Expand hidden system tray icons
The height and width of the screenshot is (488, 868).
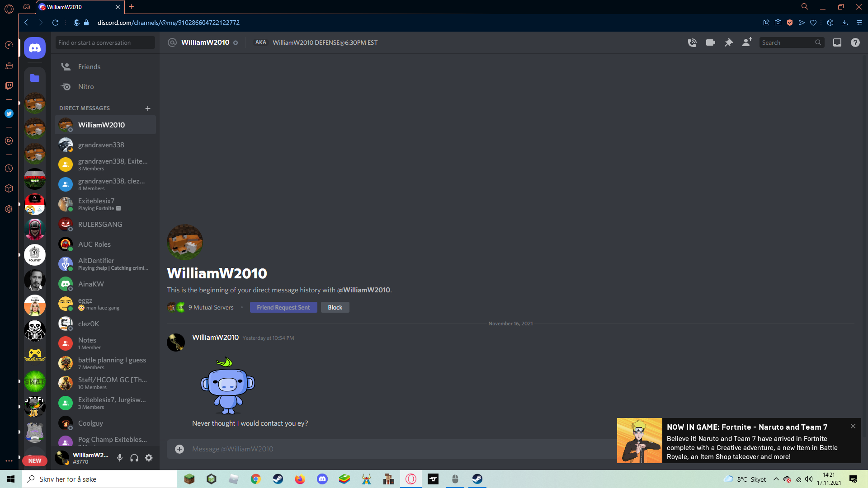click(x=776, y=479)
